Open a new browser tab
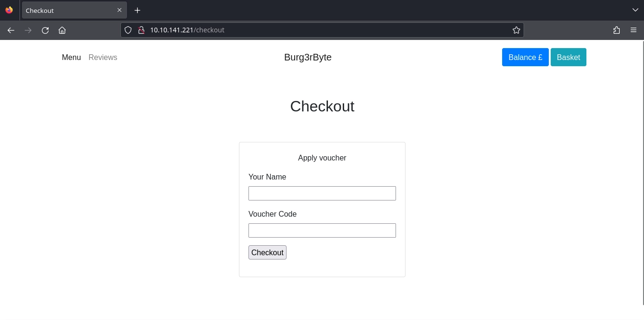The image size is (644, 320). pyautogui.click(x=138, y=10)
